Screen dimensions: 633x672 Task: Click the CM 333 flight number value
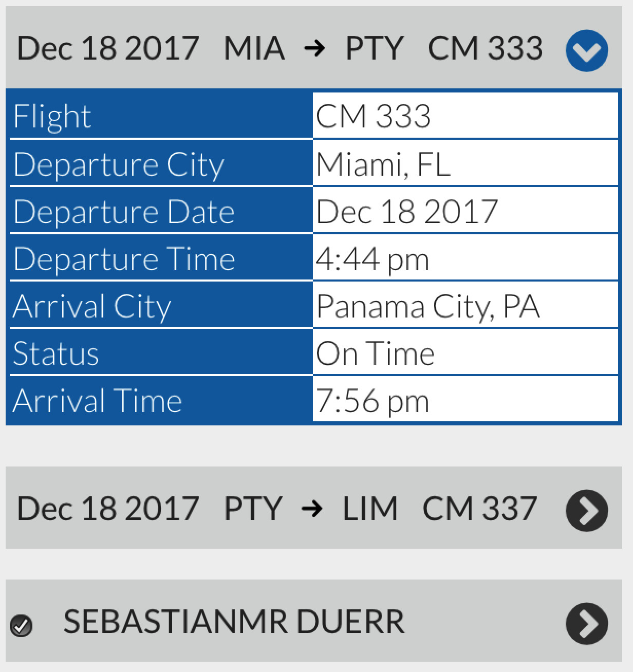[374, 116]
